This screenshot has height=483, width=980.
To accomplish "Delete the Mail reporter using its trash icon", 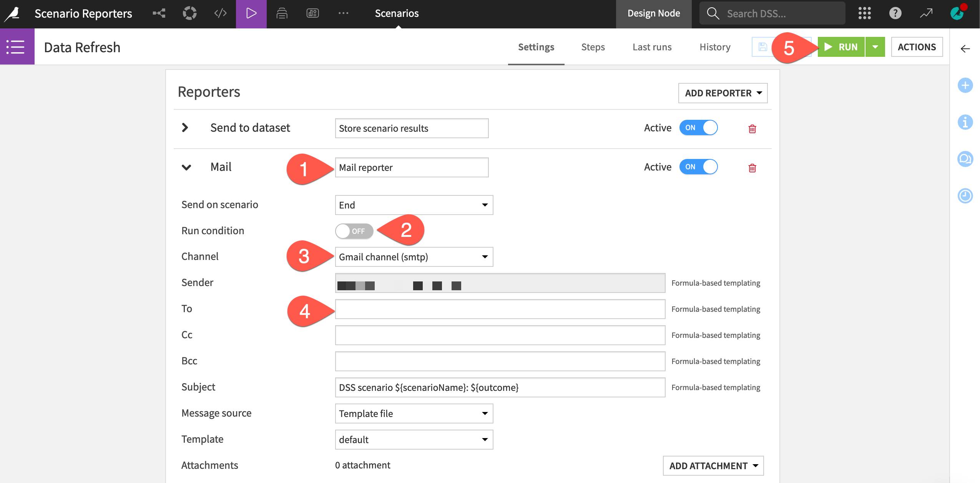I will [x=752, y=168].
